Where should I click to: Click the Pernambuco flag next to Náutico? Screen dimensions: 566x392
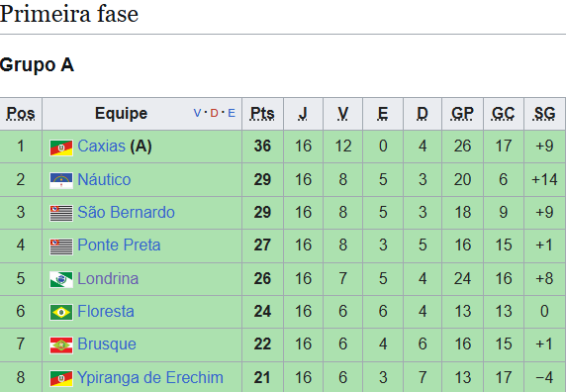(61, 181)
